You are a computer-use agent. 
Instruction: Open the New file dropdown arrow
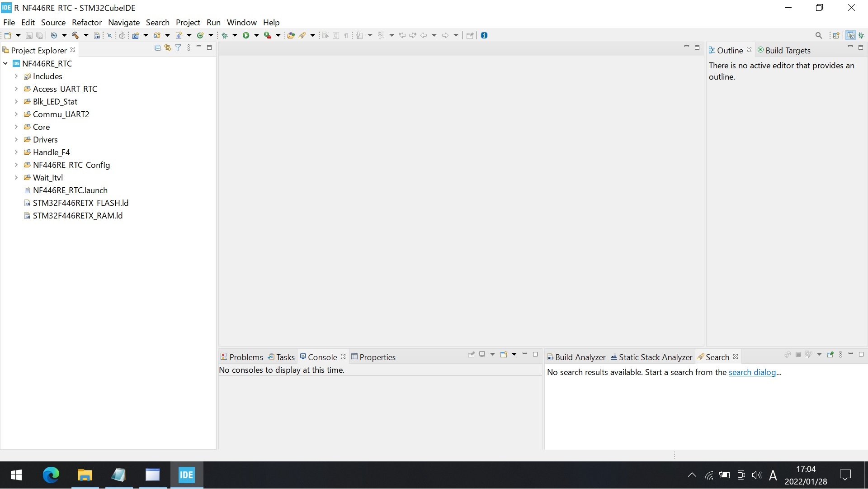click(x=18, y=35)
